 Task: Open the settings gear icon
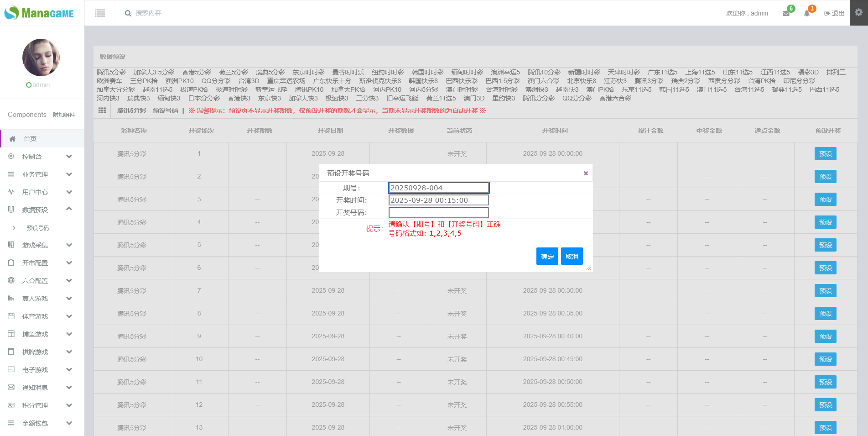coord(858,13)
